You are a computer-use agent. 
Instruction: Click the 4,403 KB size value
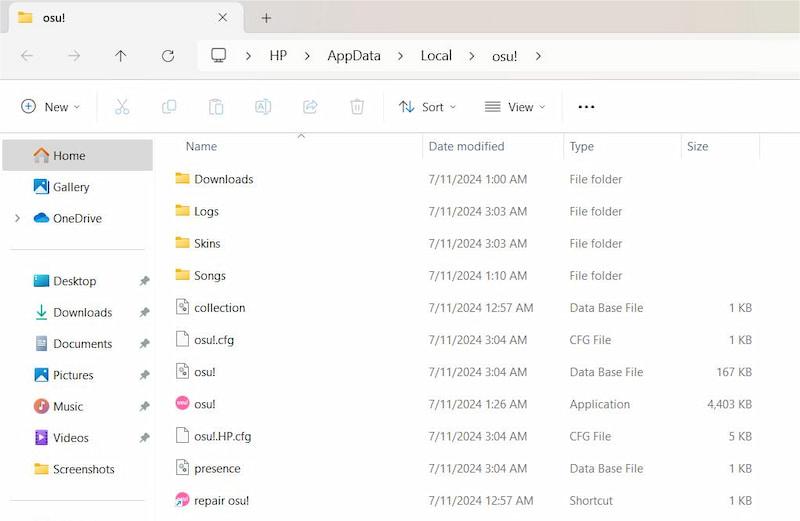click(729, 404)
